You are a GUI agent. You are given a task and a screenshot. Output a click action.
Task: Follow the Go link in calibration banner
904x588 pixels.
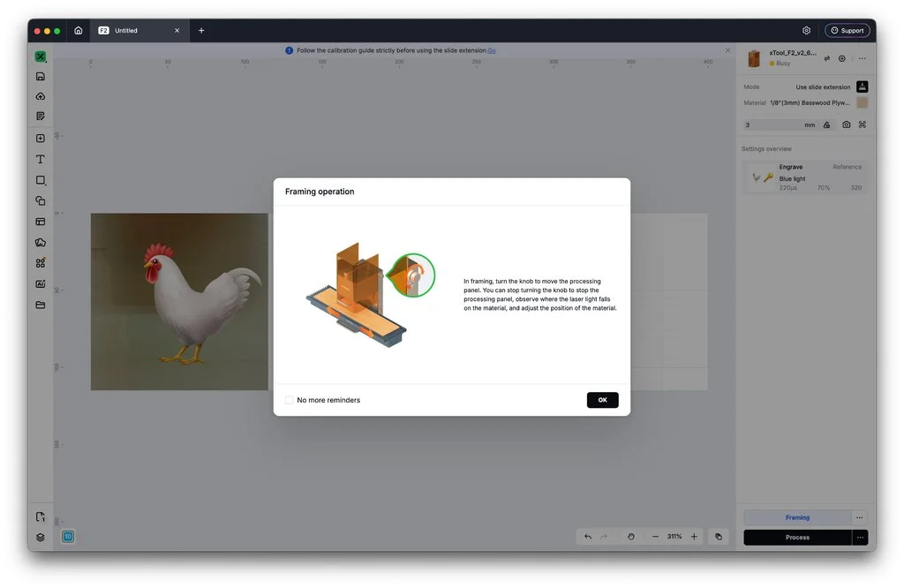pyautogui.click(x=491, y=50)
